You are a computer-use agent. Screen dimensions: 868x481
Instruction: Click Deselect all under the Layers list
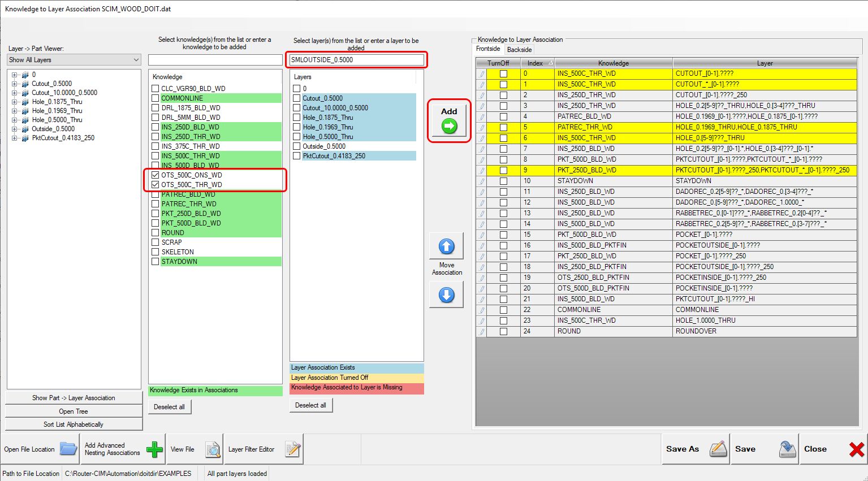tap(310, 405)
